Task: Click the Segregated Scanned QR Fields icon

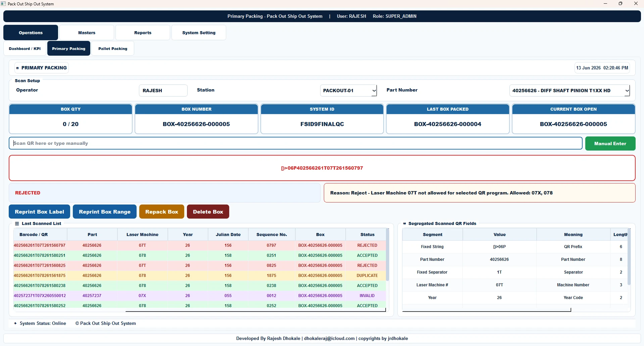Action: point(405,224)
